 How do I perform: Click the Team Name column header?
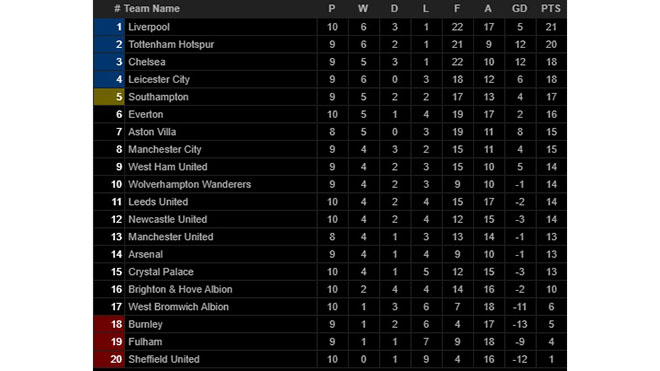[152, 8]
